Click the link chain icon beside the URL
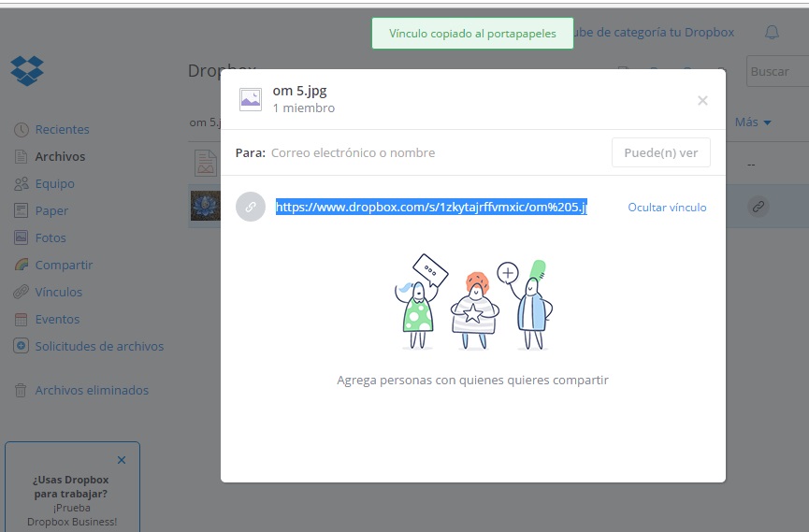 point(251,207)
